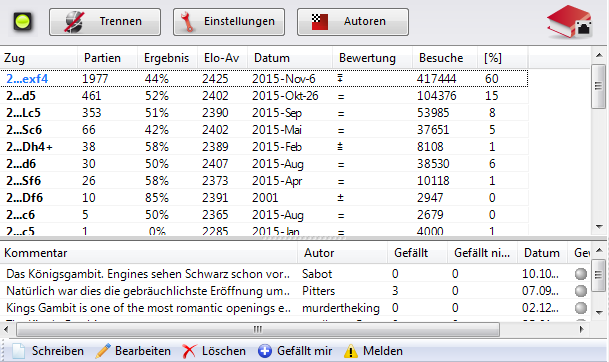This screenshot has width=609, height=362.
Task: Sort comments by Gefällt ni... header
Action: pos(482,253)
